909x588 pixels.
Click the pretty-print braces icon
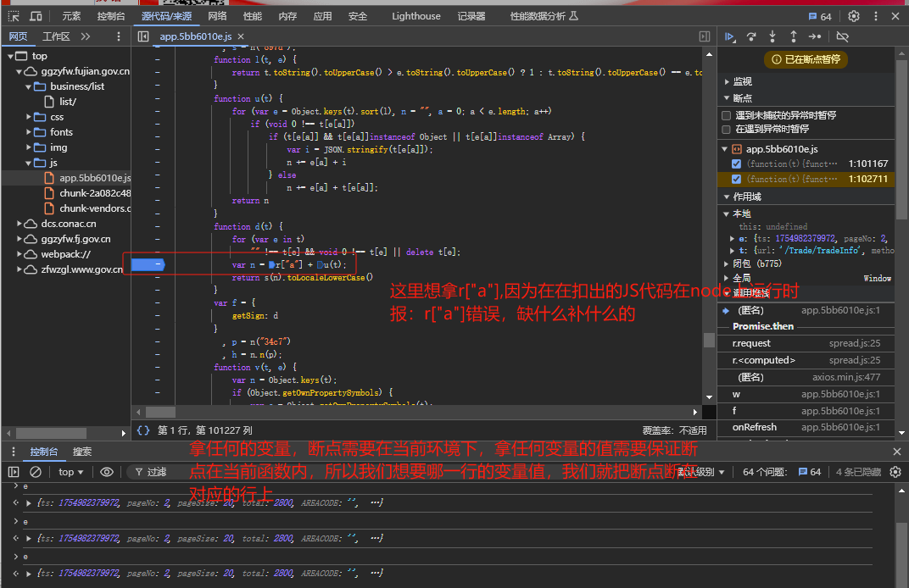[143, 430]
